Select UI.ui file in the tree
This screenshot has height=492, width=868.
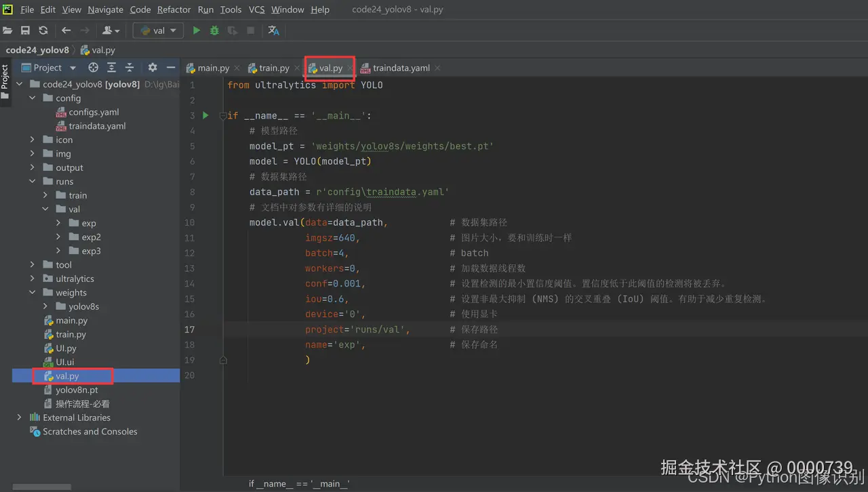pos(65,362)
